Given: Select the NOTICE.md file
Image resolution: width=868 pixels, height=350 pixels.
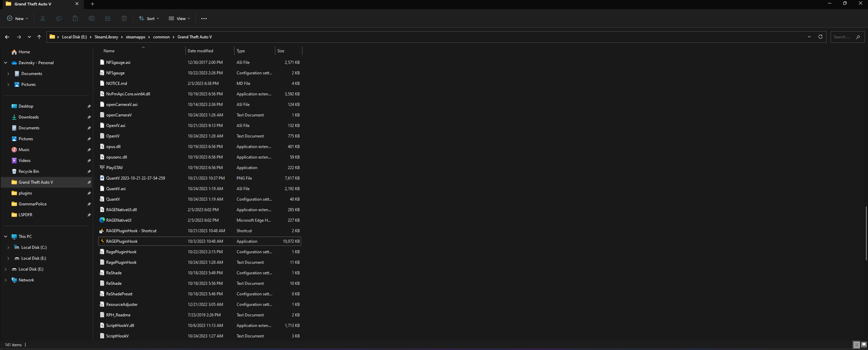Looking at the screenshot, I should 200,84.
